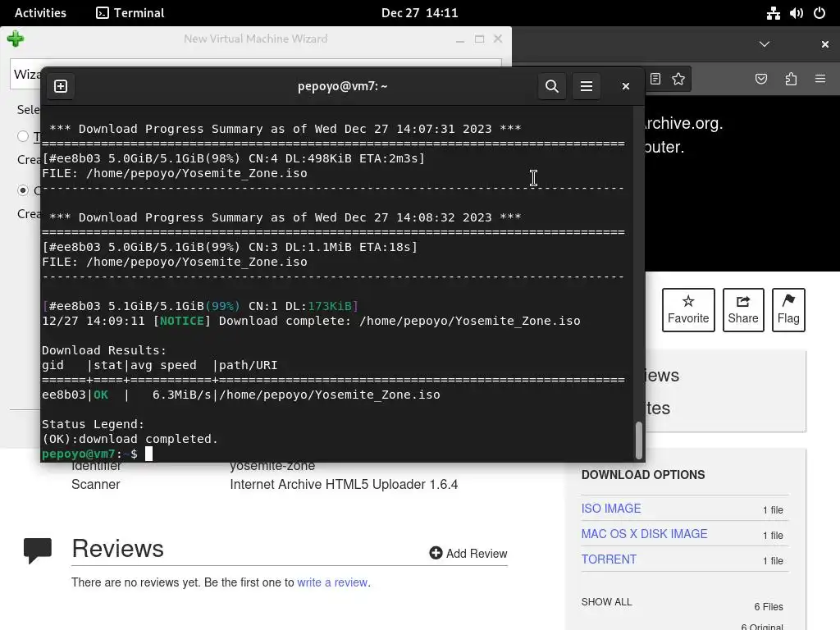Viewport: 840px width, 630px height.
Task: Click the Scanner label on the page
Action: coord(95,484)
